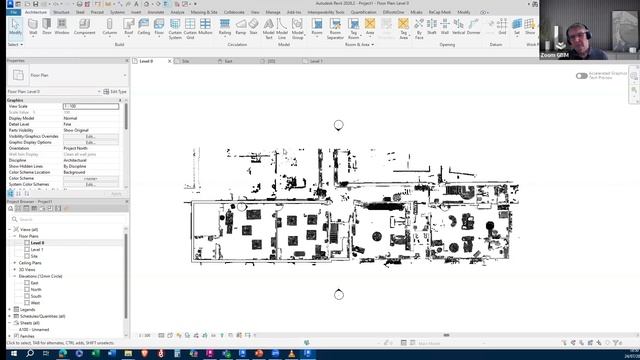
Task: Select the Railing tool
Action: click(x=224, y=27)
